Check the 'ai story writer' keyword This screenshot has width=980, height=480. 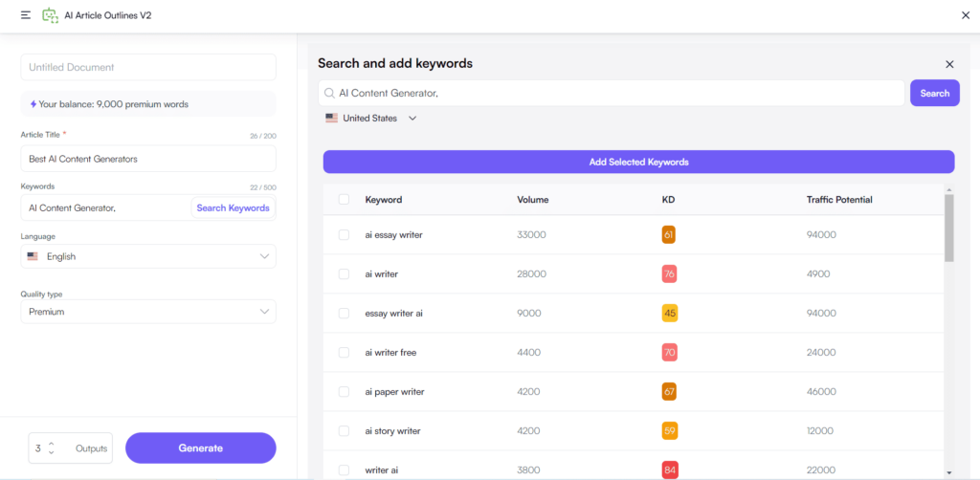click(344, 430)
